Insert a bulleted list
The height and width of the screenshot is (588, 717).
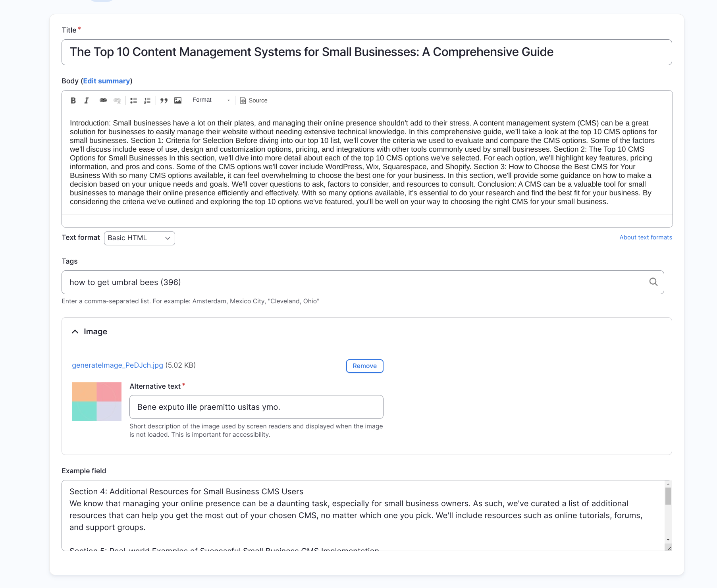point(134,100)
